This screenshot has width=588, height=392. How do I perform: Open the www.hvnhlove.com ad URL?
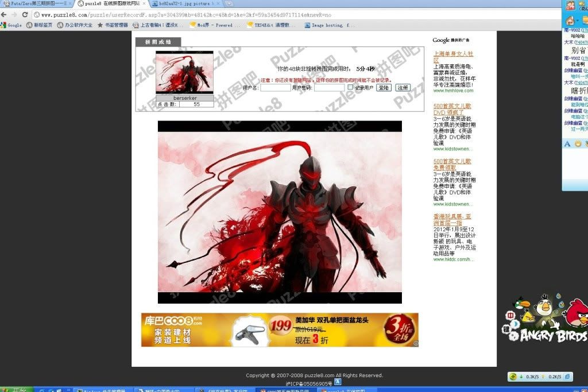pyautogui.click(x=453, y=91)
